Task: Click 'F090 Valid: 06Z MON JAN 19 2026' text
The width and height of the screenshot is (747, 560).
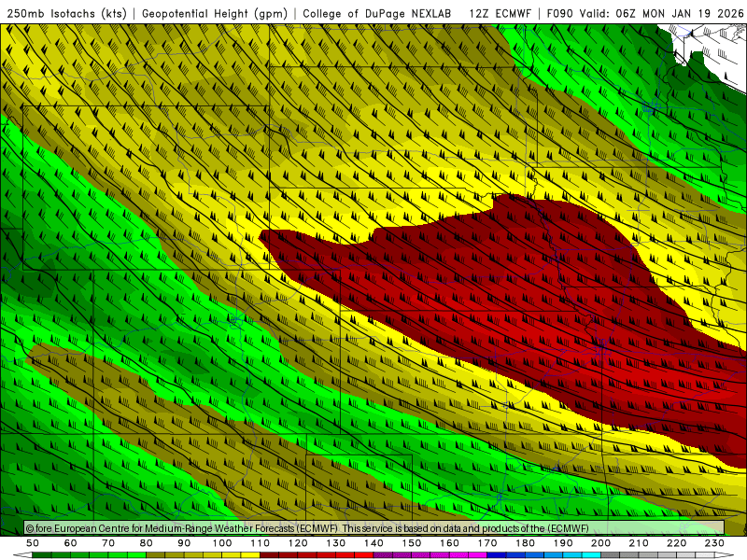Action: pyautogui.click(x=645, y=13)
